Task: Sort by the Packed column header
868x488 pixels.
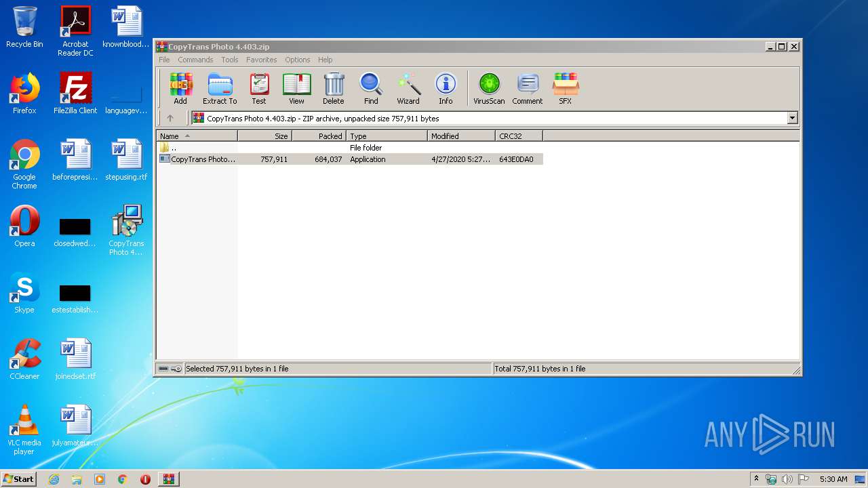Action: [x=319, y=136]
